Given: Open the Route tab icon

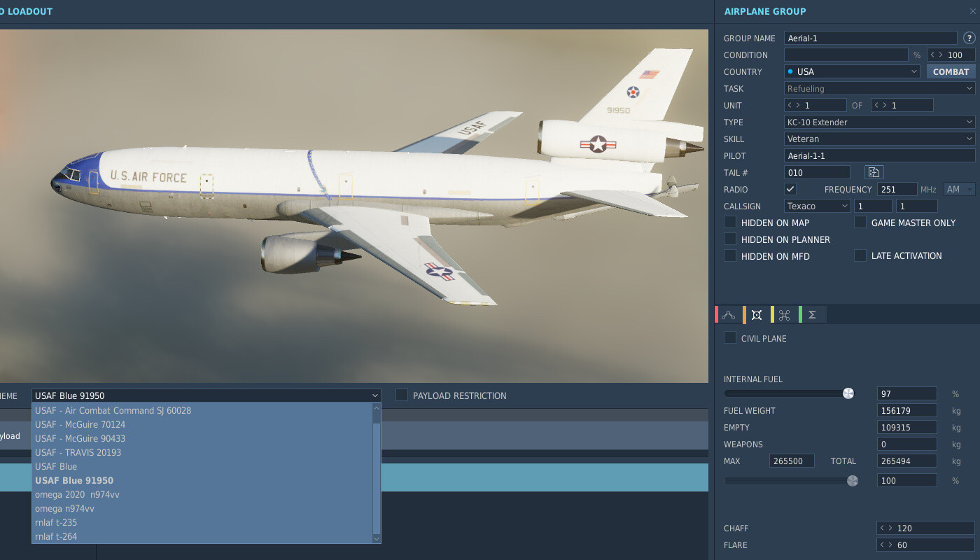Looking at the screenshot, I should 728,315.
